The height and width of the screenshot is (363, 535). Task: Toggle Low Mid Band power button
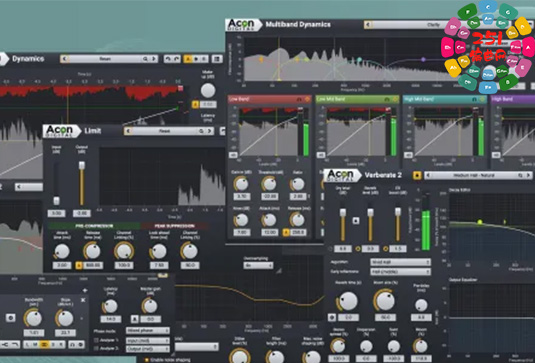(395, 99)
